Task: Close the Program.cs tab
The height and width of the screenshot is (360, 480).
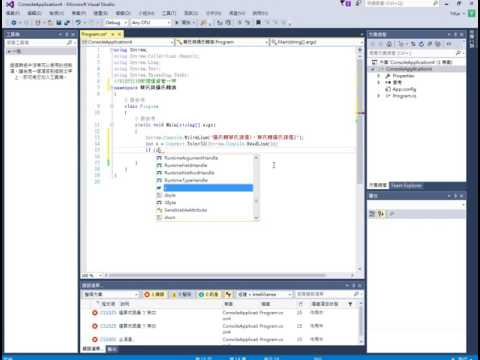Action: click(x=119, y=34)
